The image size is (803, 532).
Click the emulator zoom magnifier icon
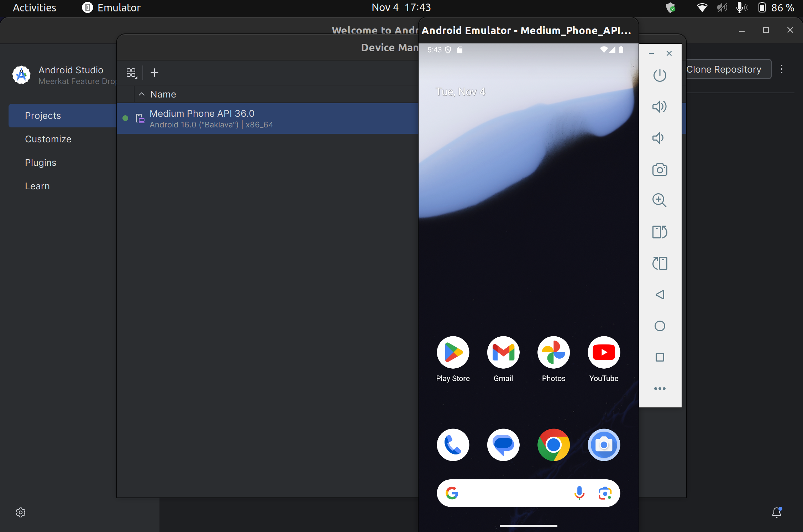[x=659, y=200]
